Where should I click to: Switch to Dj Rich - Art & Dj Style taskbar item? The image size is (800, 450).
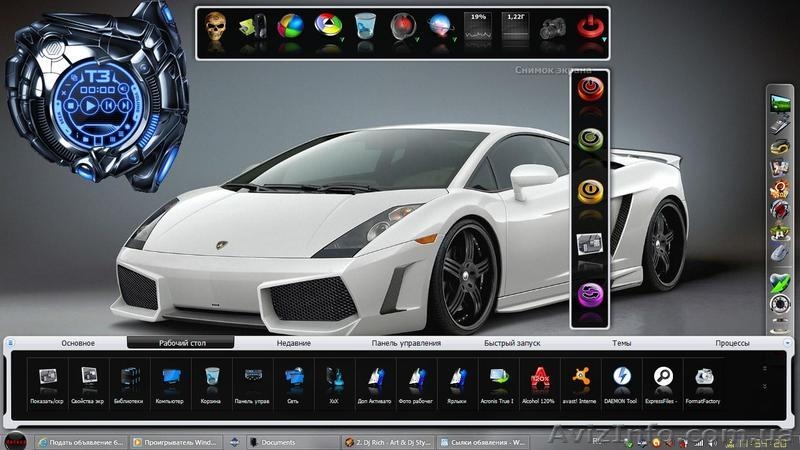(x=388, y=442)
